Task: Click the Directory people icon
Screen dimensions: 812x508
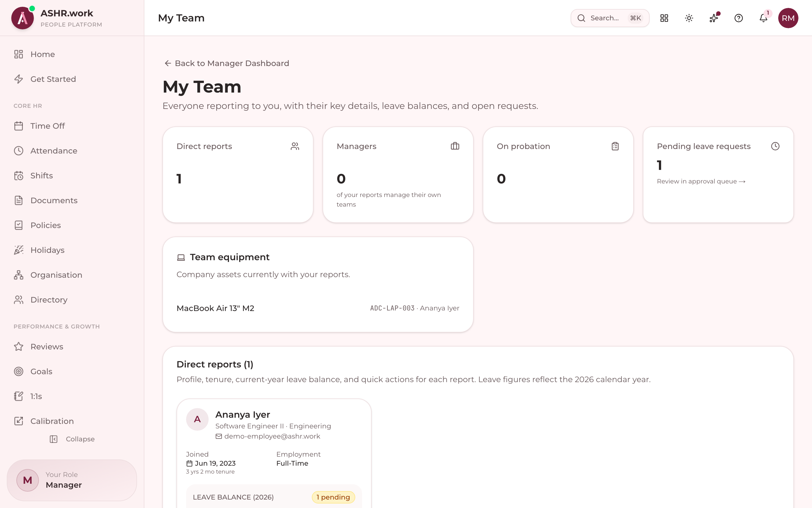Action: click(x=19, y=300)
